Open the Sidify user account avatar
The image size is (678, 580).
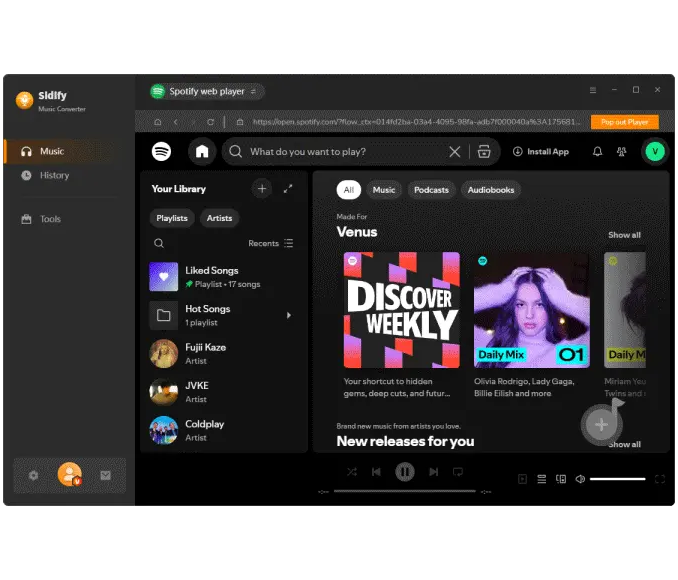coord(70,474)
